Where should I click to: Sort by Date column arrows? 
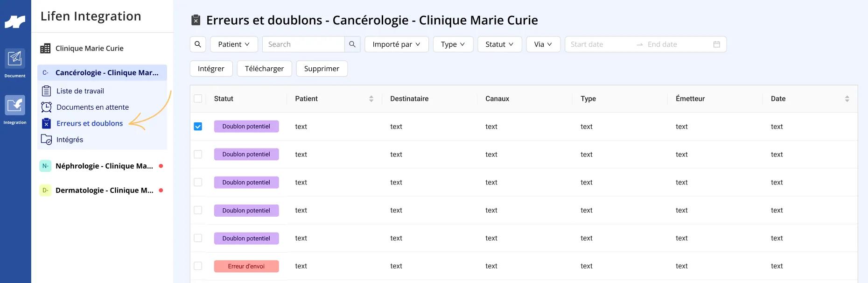[847, 99]
